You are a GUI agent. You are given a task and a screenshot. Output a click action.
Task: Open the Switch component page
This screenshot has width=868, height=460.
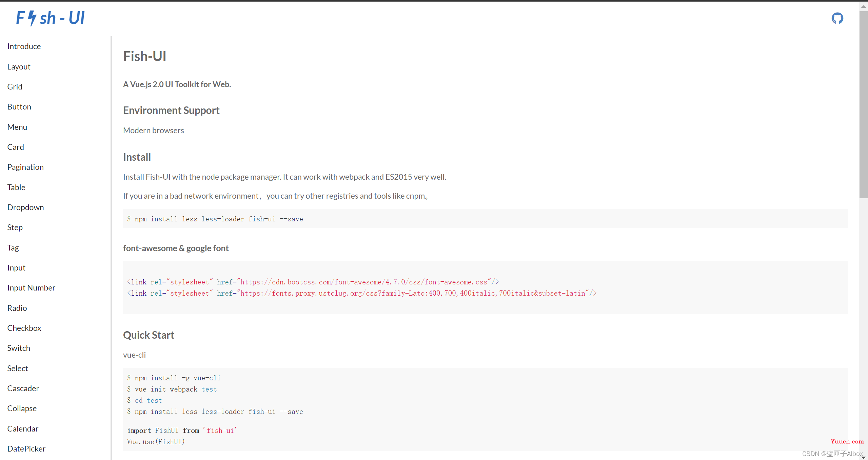pyautogui.click(x=19, y=348)
